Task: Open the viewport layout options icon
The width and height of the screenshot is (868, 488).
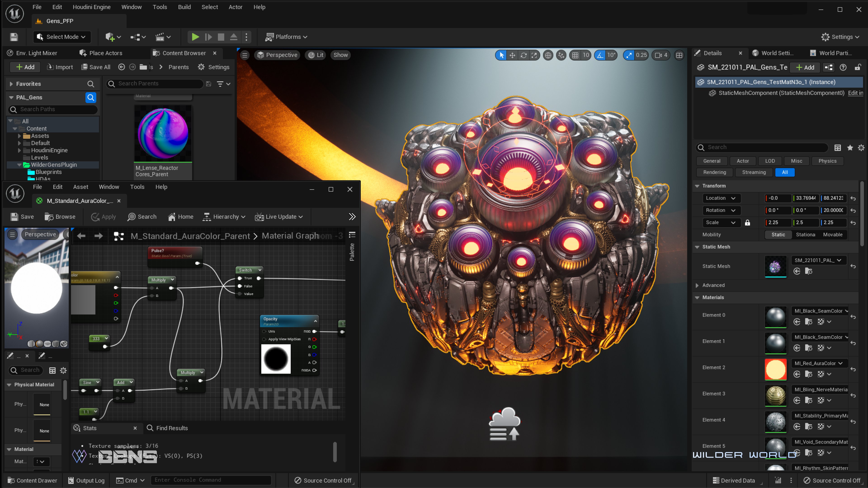Action: click(x=679, y=55)
